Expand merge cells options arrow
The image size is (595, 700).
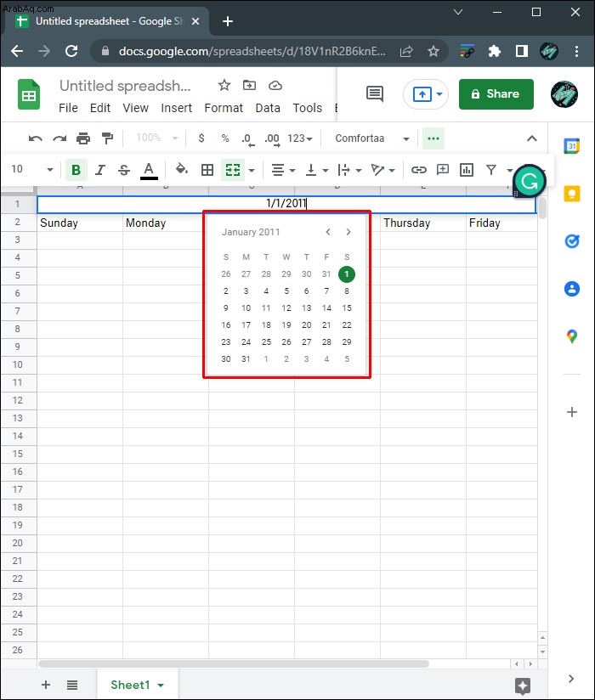252,170
